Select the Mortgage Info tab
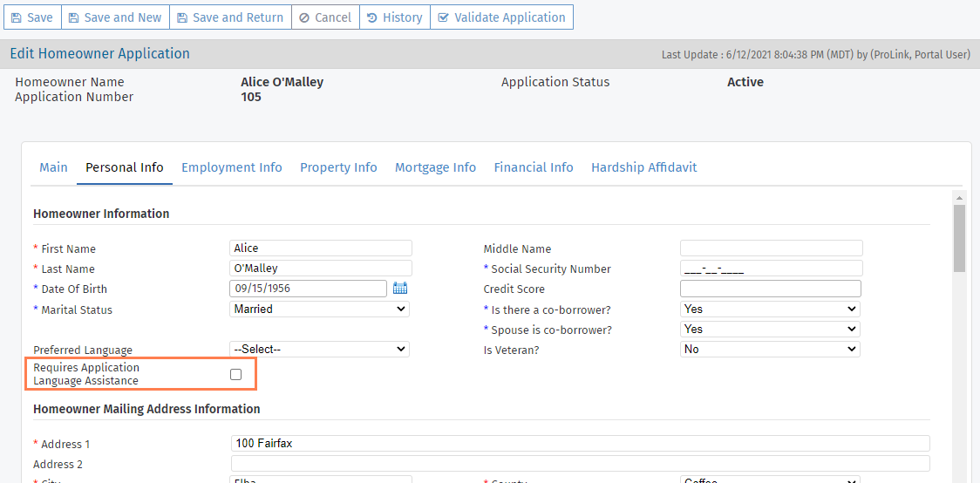 point(435,167)
